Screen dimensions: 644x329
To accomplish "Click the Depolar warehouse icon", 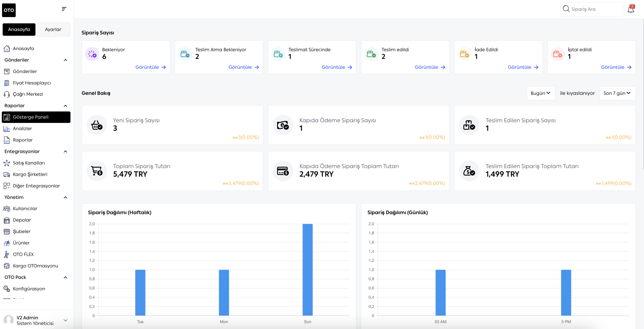I will (7, 220).
